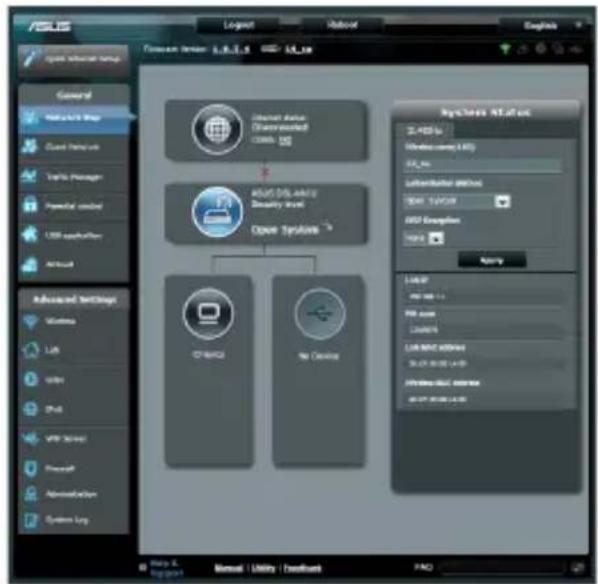Click the USB No Device icon
This screenshot has width=598, height=584.
(x=320, y=314)
